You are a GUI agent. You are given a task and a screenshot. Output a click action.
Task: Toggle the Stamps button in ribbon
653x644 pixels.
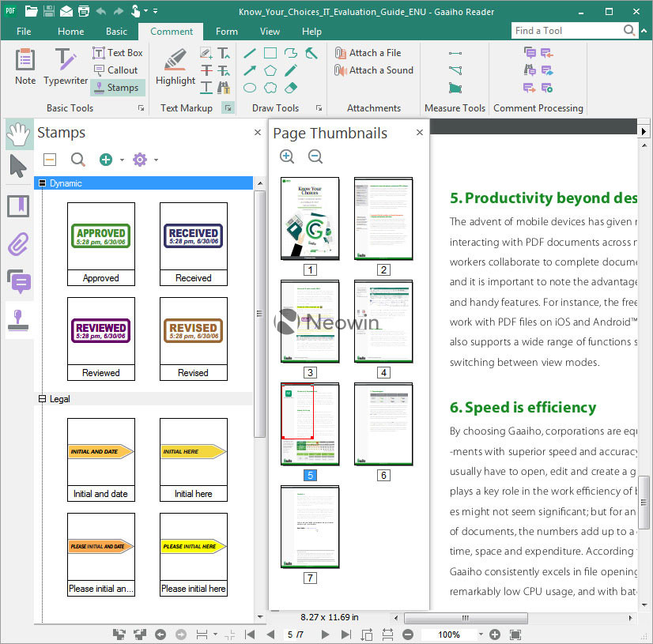point(117,88)
